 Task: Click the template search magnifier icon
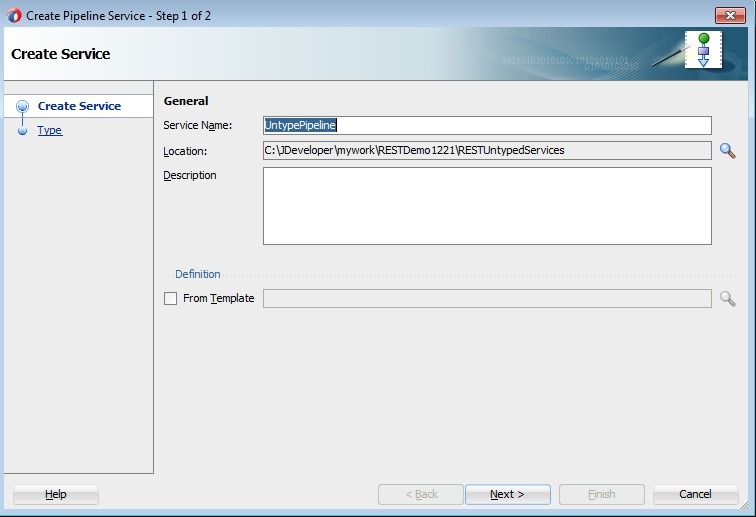click(727, 298)
